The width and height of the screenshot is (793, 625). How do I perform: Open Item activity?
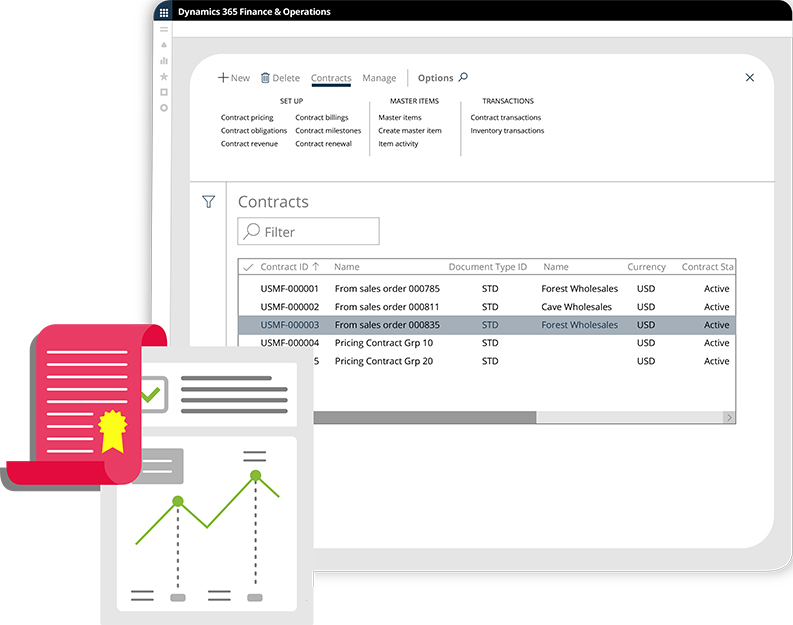[398, 144]
